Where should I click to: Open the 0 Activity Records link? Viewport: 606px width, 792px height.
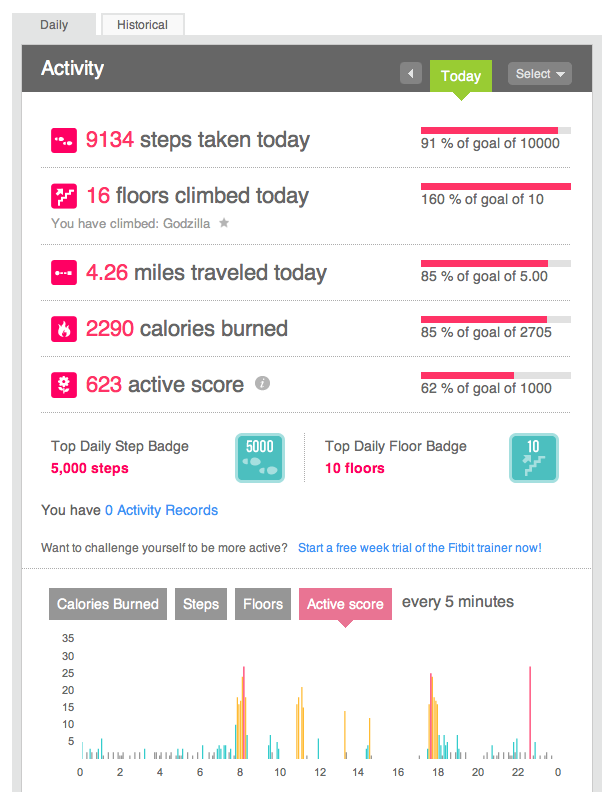click(x=161, y=510)
